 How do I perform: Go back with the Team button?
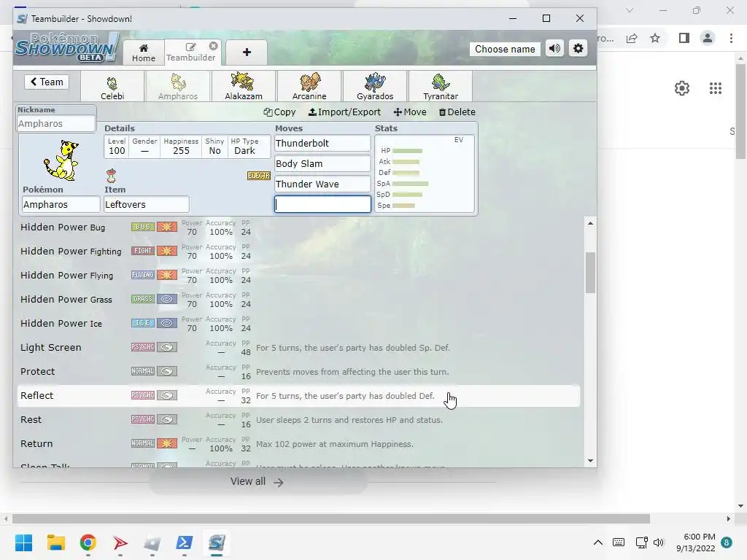tap(47, 82)
